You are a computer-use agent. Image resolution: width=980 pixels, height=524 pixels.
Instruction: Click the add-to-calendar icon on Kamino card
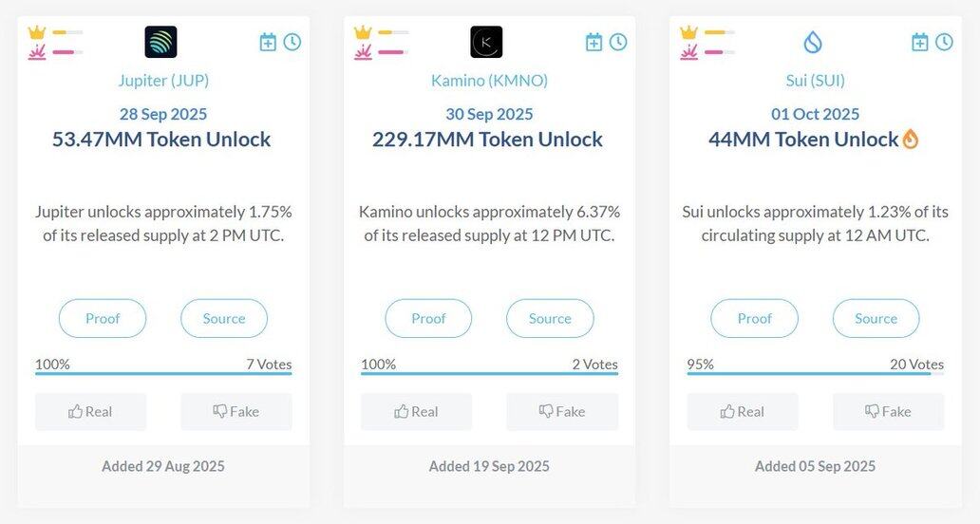click(594, 42)
